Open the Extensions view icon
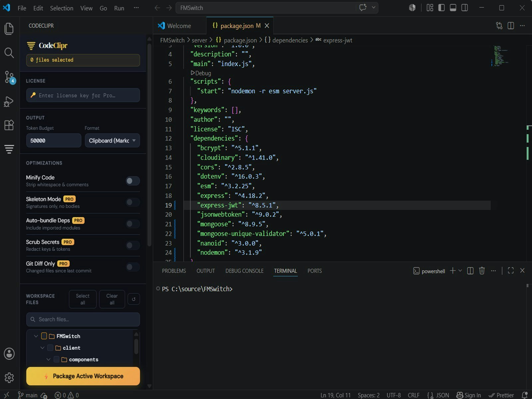The height and width of the screenshot is (399, 532). [x=9, y=125]
